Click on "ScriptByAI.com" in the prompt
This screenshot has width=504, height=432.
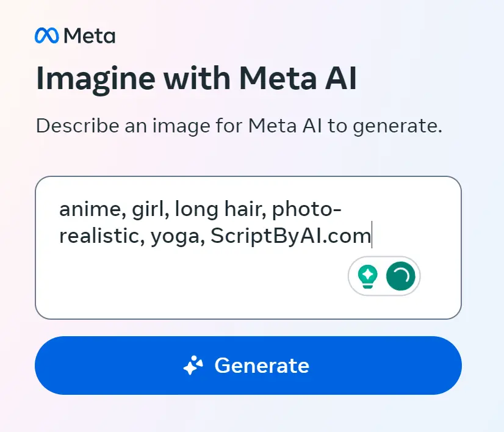pos(290,236)
